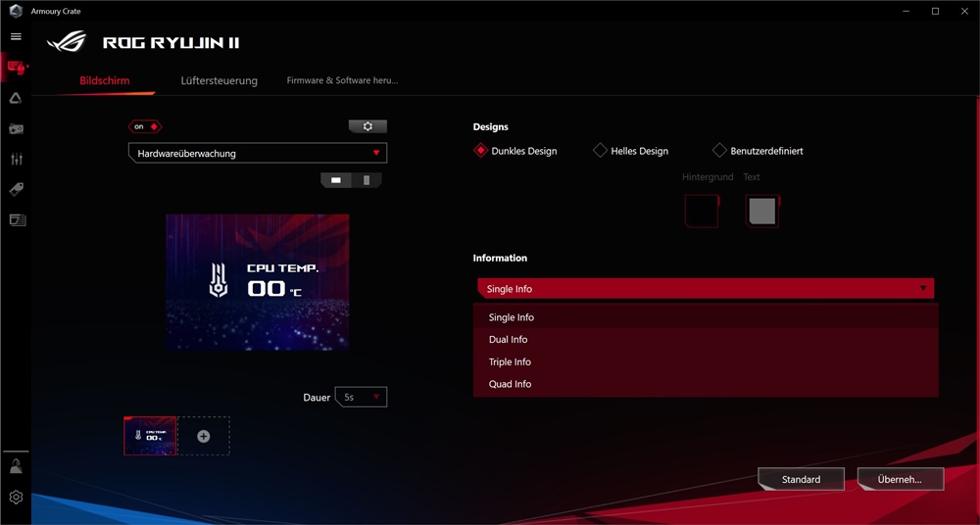The image size is (980, 525).
Task: Choose Triple Info from the list
Action: point(706,361)
